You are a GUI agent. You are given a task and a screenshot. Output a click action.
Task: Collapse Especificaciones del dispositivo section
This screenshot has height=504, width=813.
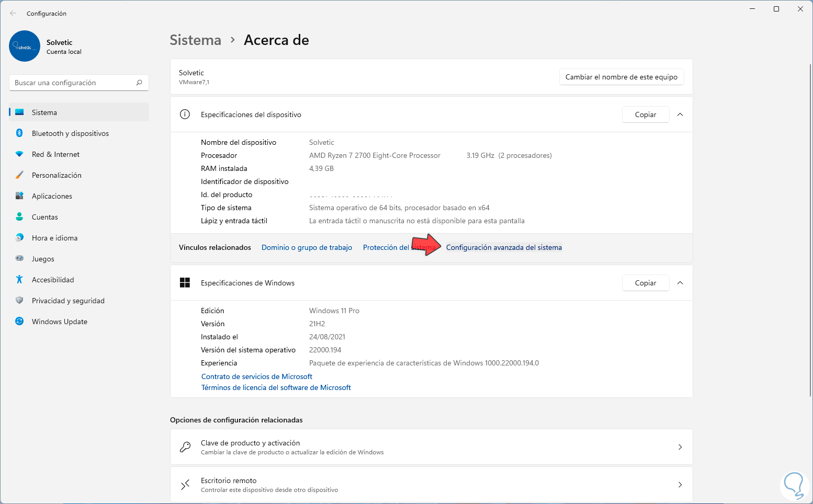[x=680, y=114]
